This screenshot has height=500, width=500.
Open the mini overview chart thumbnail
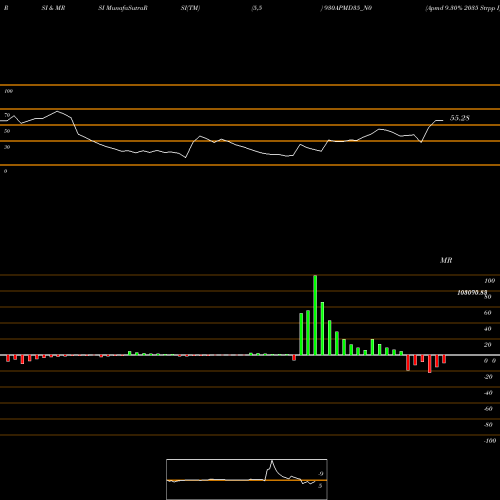247,479
